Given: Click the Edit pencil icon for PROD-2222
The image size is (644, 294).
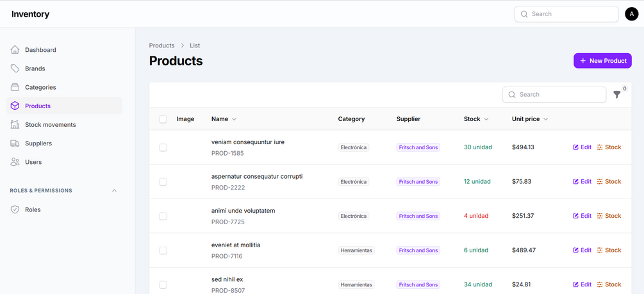Looking at the screenshot, I should point(576,181).
